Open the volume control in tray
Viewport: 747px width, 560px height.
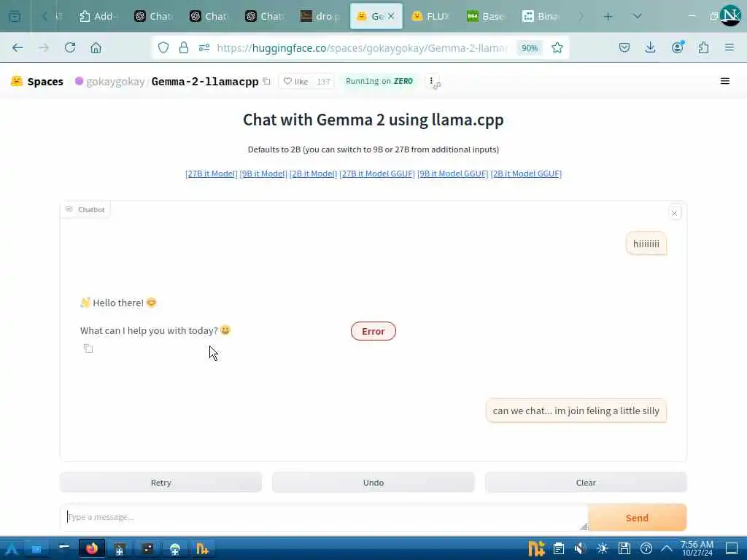[580, 549]
